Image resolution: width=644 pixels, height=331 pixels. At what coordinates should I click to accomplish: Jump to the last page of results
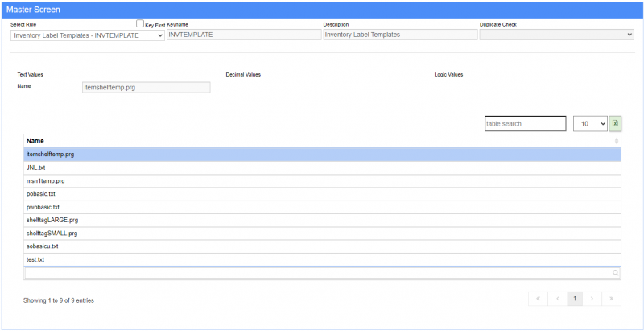click(x=612, y=299)
